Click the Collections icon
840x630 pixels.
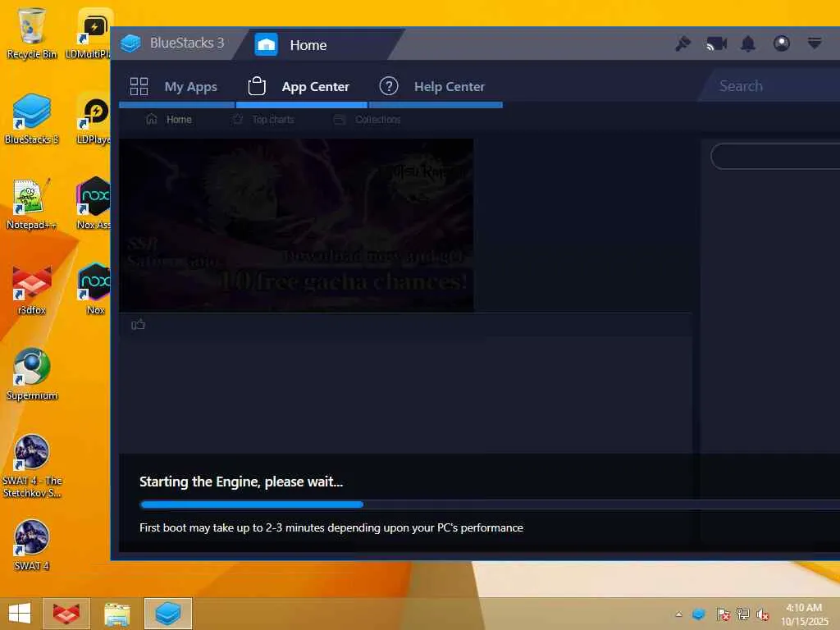click(339, 120)
